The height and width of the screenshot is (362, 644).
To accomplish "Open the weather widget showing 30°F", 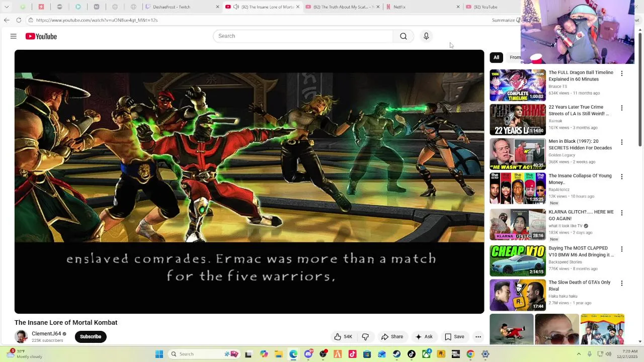I will pos(25,354).
